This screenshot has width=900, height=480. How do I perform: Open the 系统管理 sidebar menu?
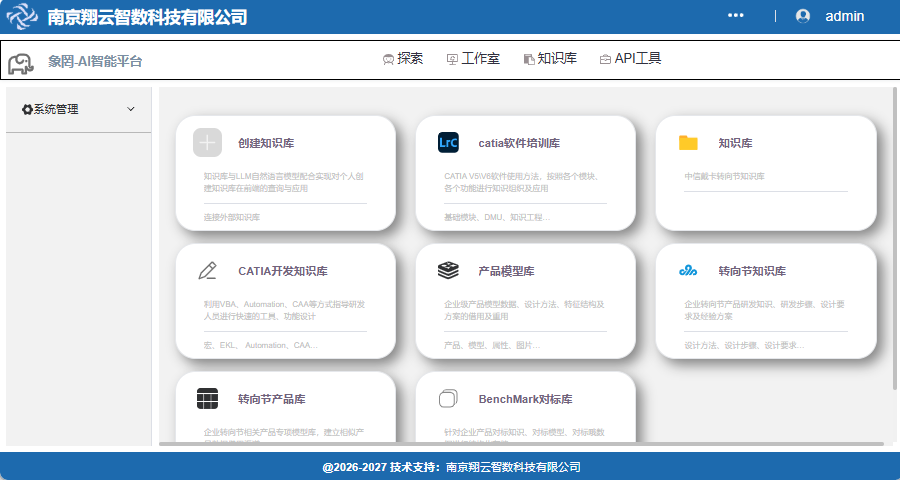point(79,109)
